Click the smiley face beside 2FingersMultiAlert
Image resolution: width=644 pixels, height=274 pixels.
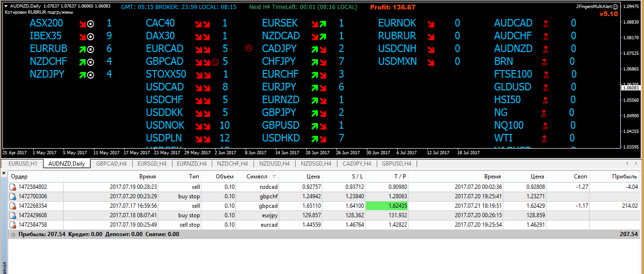pyautogui.click(x=615, y=7)
